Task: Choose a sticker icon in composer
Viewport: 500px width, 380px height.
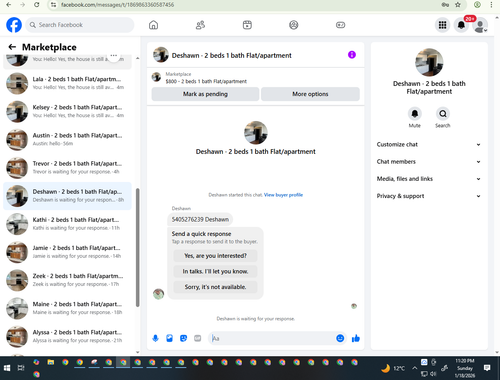Action: click(x=183, y=338)
